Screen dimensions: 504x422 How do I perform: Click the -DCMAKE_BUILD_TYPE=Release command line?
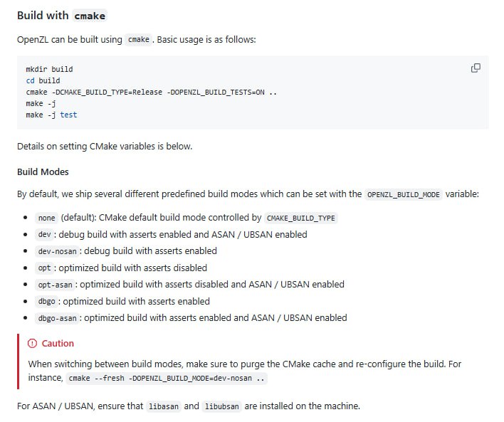151,93
